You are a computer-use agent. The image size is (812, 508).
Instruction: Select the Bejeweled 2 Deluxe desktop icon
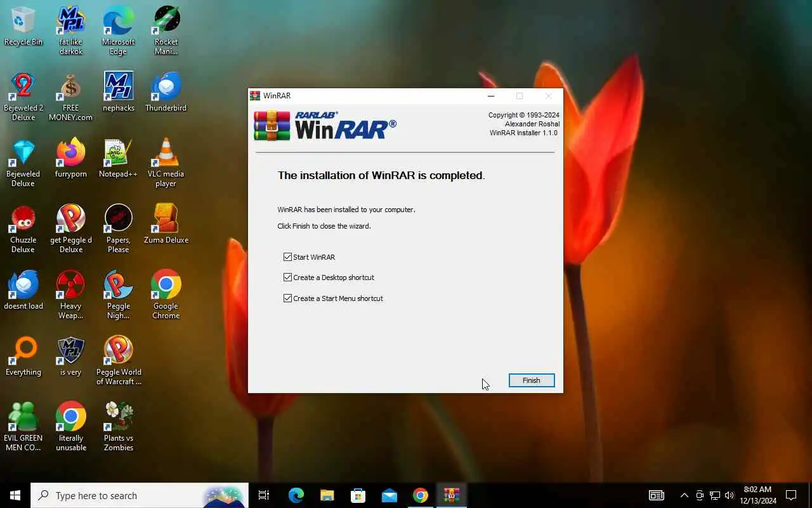(x=23, y=97)
